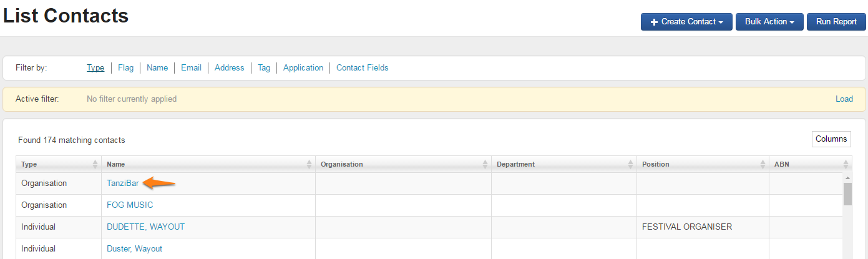Viewport: 868px width, 259px height.
Task: Open the FOG MUSIC organisation
Action: (130, 205)
